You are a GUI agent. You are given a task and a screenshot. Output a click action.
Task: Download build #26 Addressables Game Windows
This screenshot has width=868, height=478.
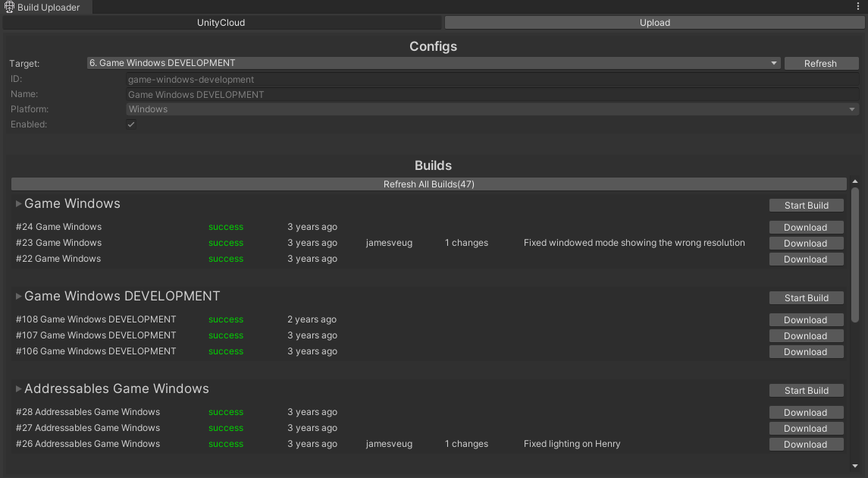pyautogui.click(x=806, y=444)
